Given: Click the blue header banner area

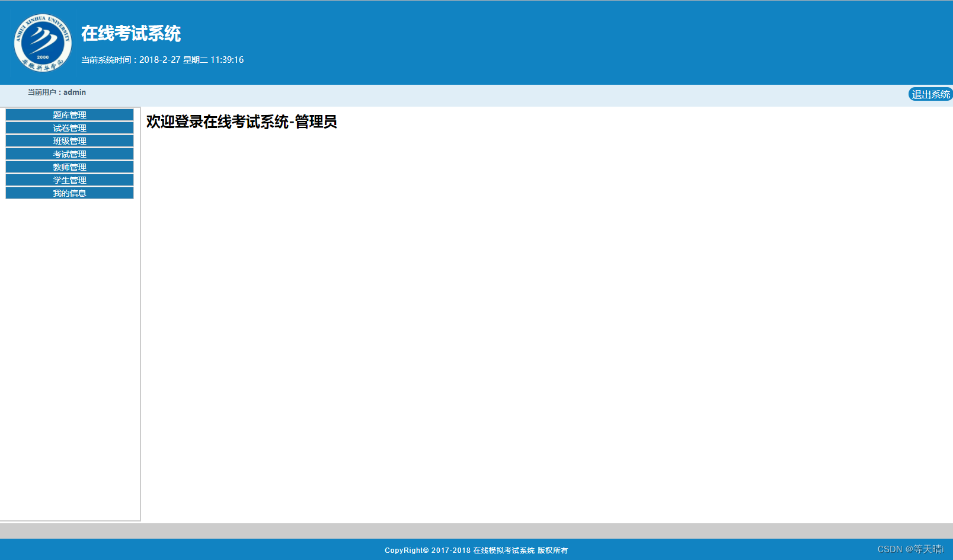Looking at the screenshot, I should (x=474, y=41).
